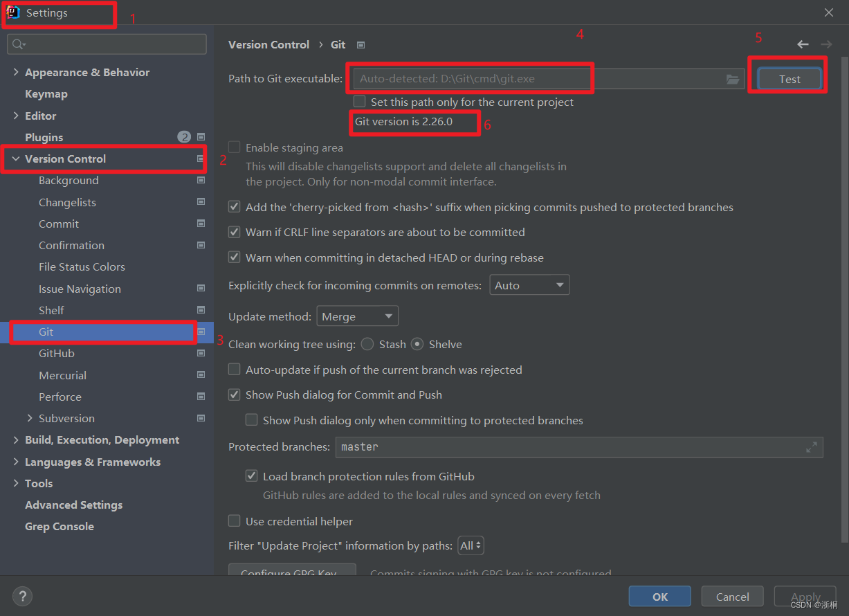Image resolution: width=849 pixels, height=616 pixels.
Task: Click the expand icon in Protected branches field
Action: 812,448
